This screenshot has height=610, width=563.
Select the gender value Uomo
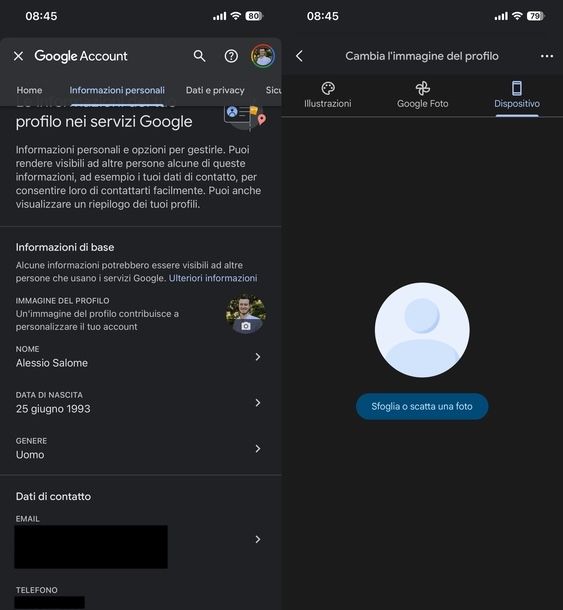(x=30, y=455)
